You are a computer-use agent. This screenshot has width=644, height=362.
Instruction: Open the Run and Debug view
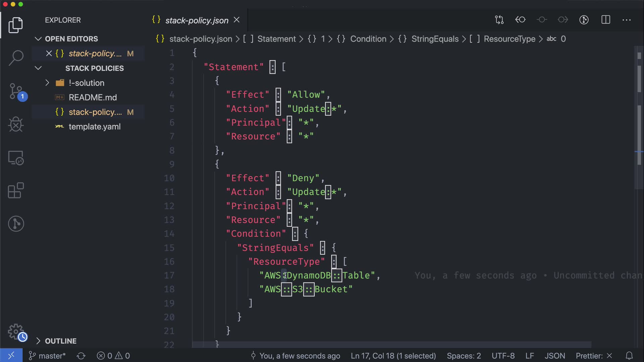[16, 125]
